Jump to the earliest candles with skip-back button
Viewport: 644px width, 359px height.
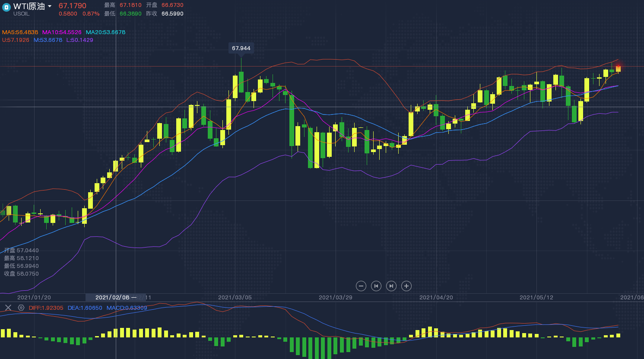(376, 286)
